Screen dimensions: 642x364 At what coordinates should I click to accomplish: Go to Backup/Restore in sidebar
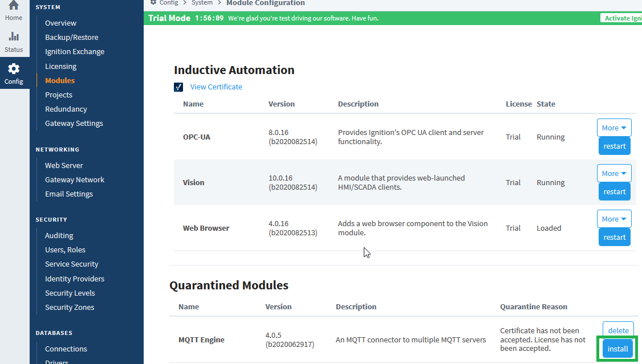71,38
